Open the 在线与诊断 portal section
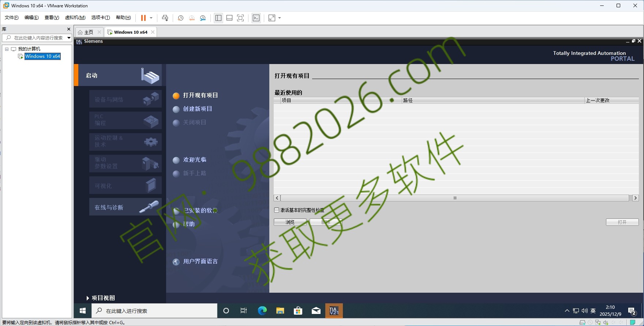Screen dimensions: 644x326 [x=126, y=207]
